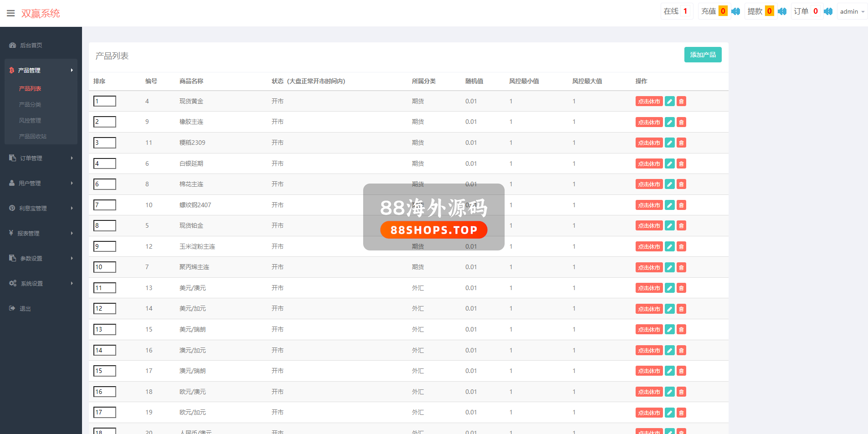
Task: Click the delete trash icon for 橡胶主连
Action: pos(681,122)
